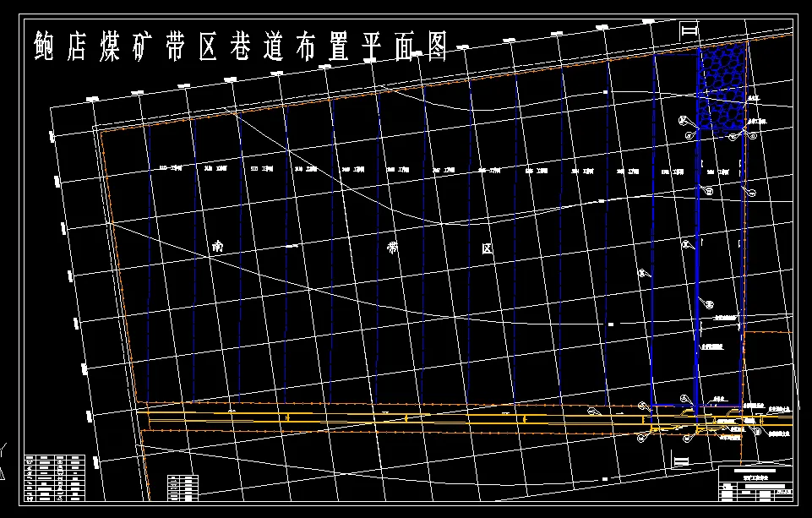Viewport: 812px width, 518px height.
Task: Select the small line-type legend table beside the symbol legend
Action: pyautogui.click(x=183, y=488)
